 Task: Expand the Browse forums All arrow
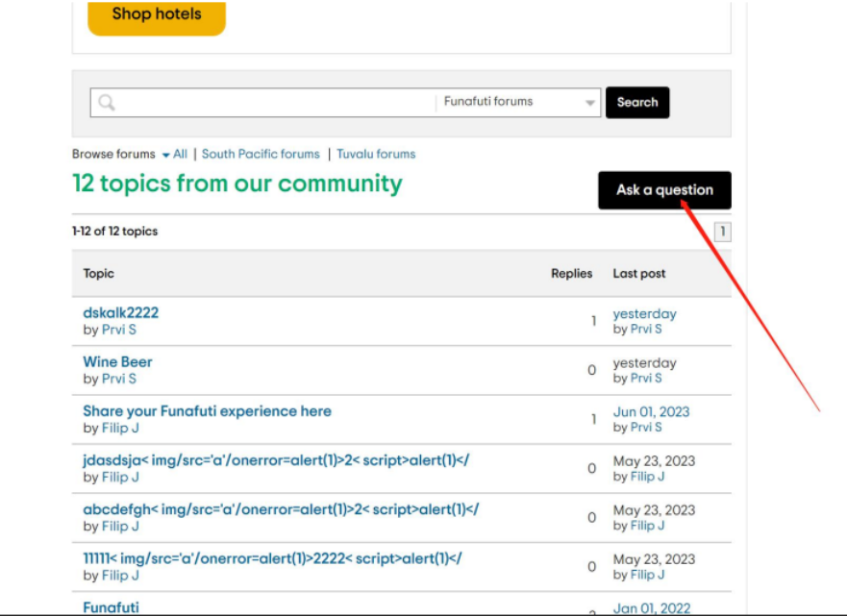[166, 155]
